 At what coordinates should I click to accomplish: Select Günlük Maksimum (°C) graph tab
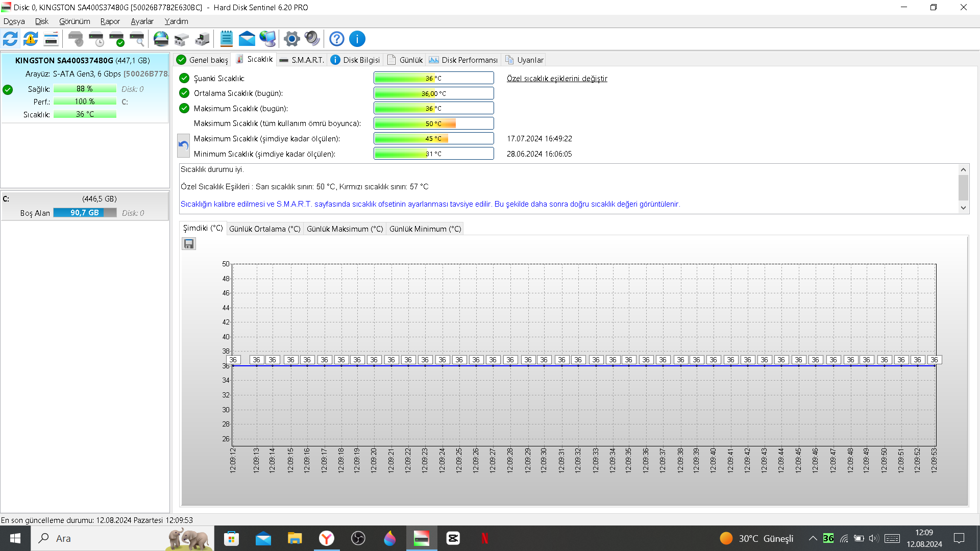click(x=345, y=229)
